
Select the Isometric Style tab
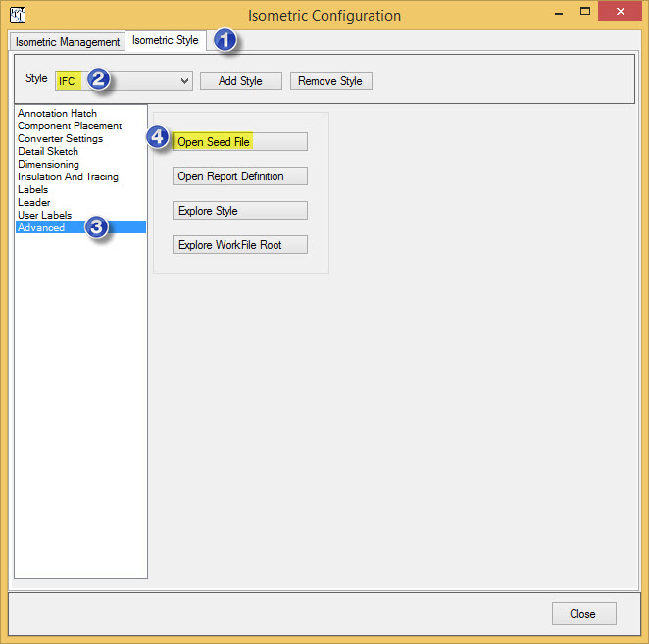pos(165,40)
